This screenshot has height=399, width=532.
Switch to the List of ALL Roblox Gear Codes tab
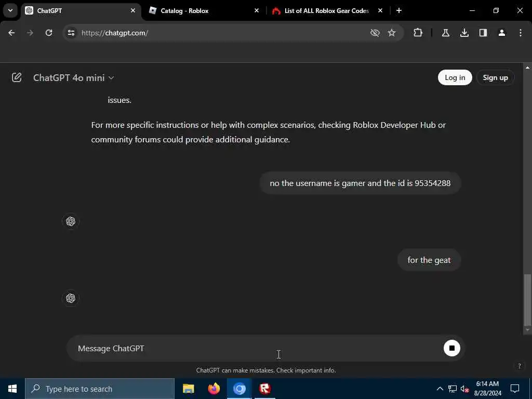point(326,11)
